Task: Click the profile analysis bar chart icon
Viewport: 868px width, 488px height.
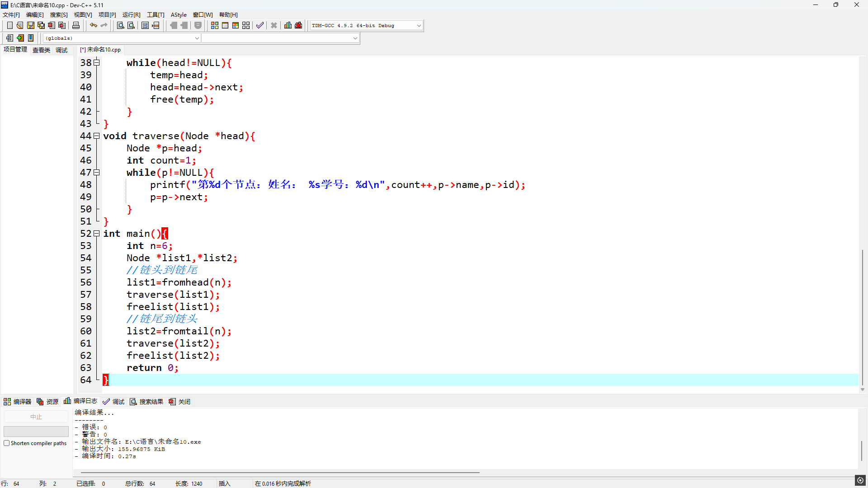Action: (x=288, y=25)
